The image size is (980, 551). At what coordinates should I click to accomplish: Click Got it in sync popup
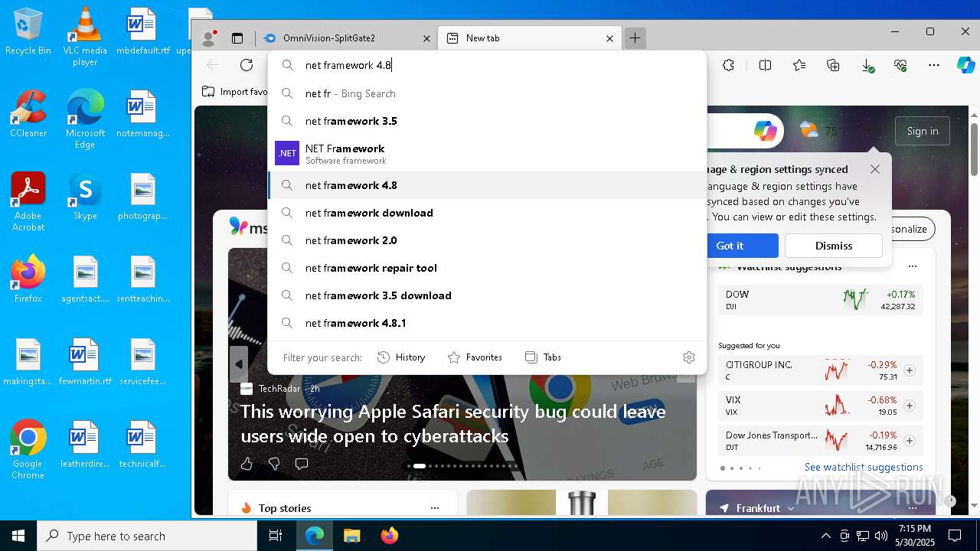click(x=730, y=246)
